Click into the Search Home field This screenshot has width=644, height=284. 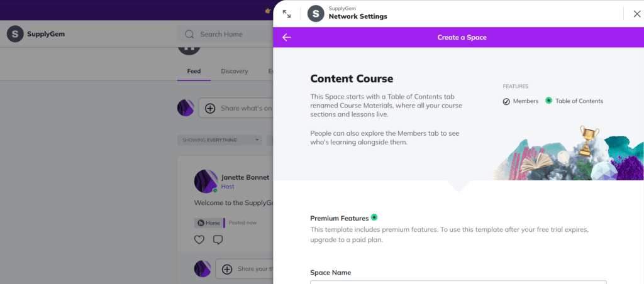[230, 34]
